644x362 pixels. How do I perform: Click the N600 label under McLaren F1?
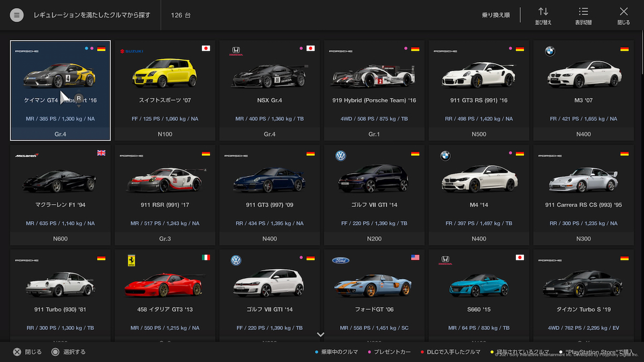click(x=60, y=239)
